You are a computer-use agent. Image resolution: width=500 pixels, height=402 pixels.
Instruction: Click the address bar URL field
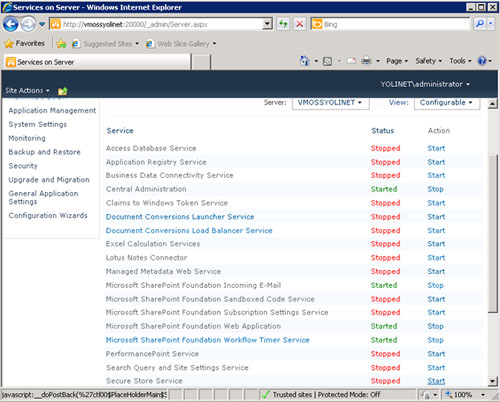click(161, 24)
